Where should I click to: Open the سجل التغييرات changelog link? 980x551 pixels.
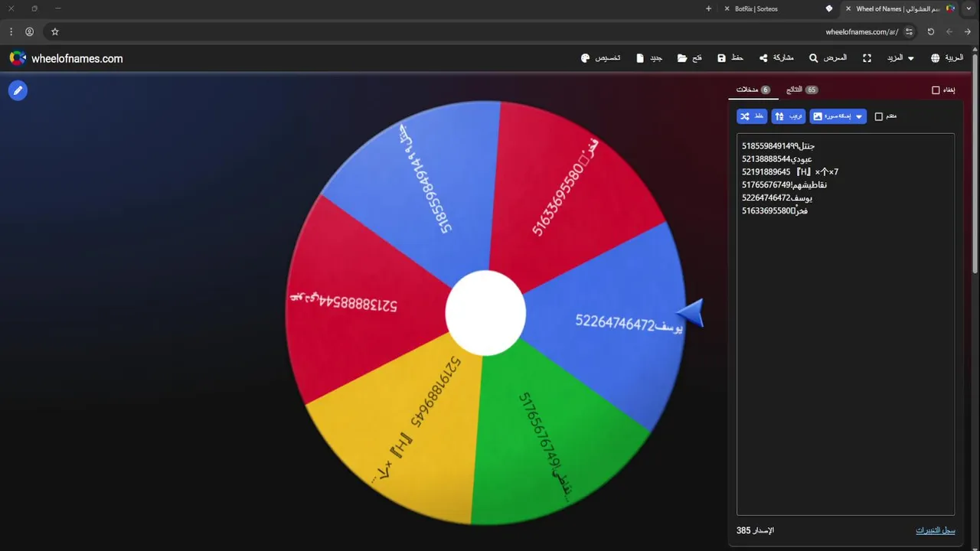(x=936, y=530)
